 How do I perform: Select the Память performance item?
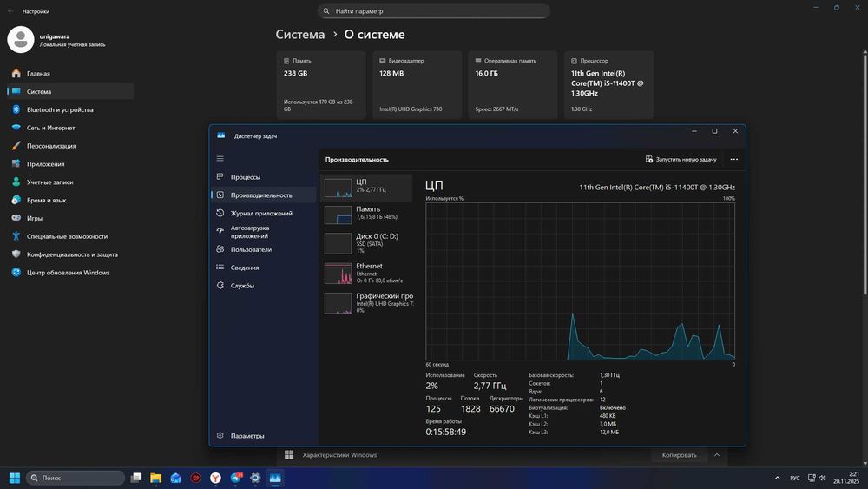[x=366, y=215]
